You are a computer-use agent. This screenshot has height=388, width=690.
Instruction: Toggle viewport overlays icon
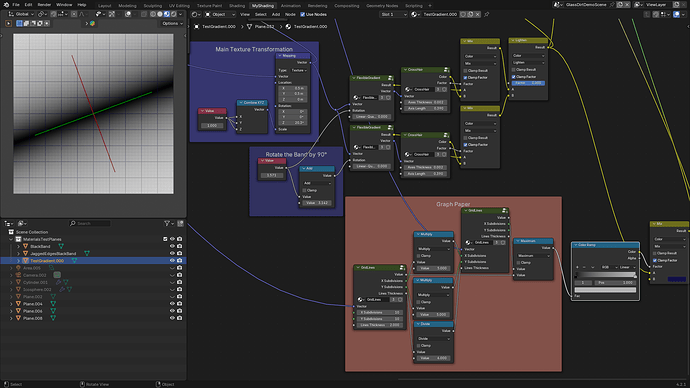point(128,14)
